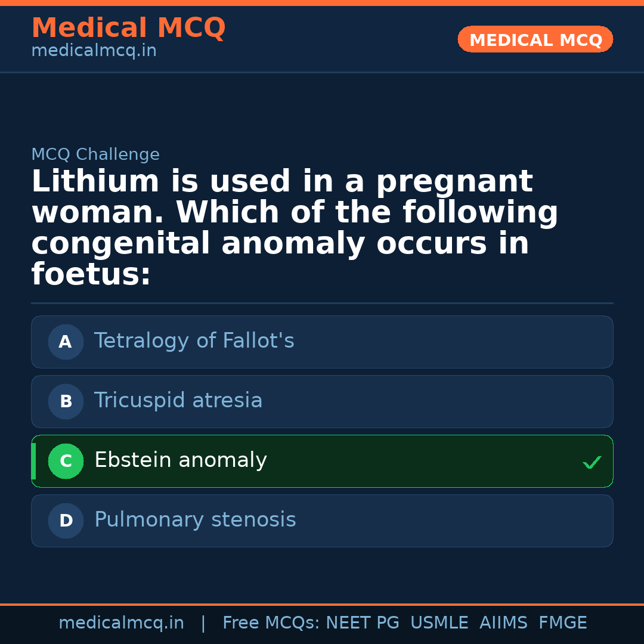Click the green checkmark on Ebstein anomaly
Viewport: 644px width, 644px height.
coord(592,462)
